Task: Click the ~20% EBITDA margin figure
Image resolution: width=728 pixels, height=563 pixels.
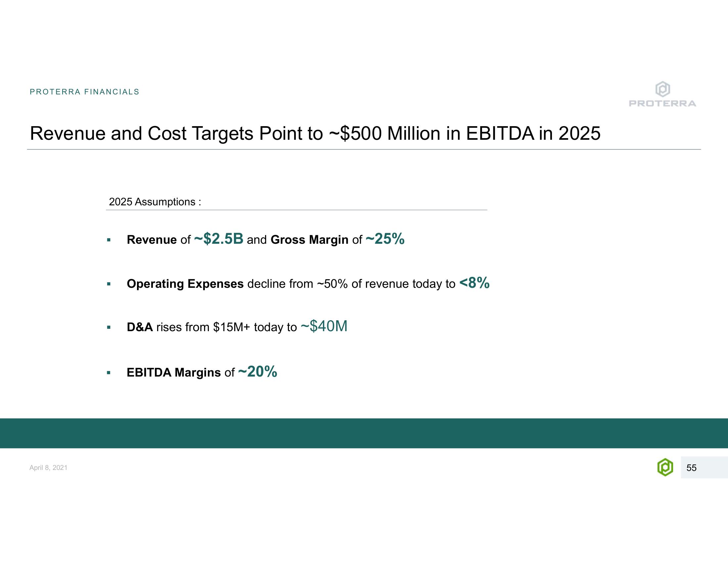Action: click(x=258, y=371)
